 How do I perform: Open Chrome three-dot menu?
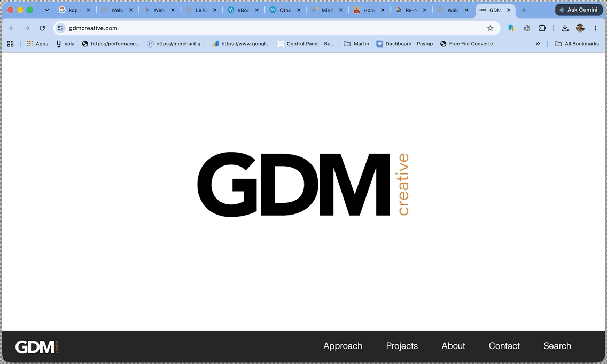click(x=595, y=28)
